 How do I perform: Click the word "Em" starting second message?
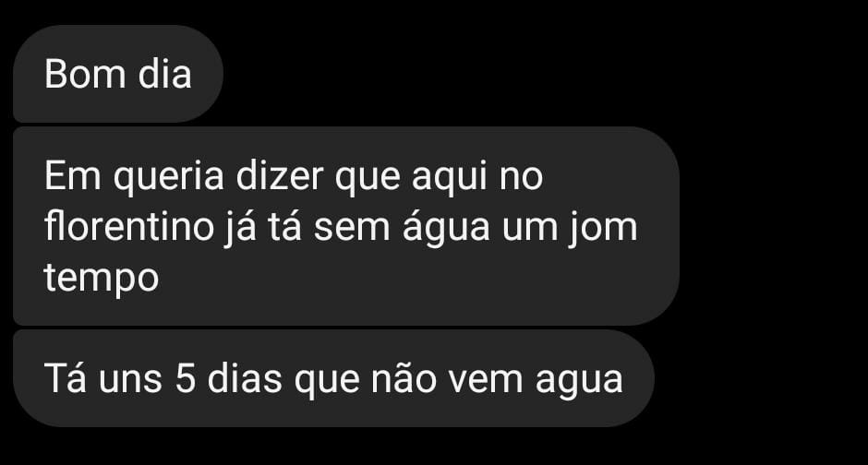pyautogui.click(x=73, y=176)
